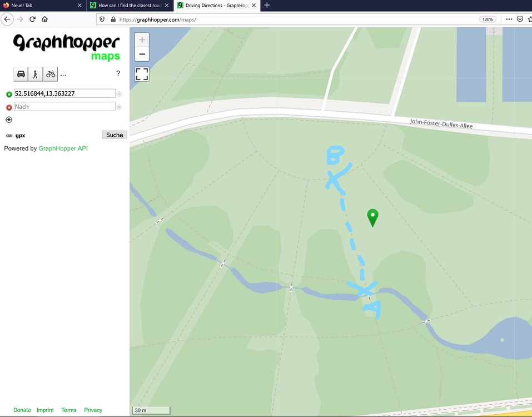Click the add waypoint crosshair icon
The height and width of the screenshot is (417, 532).
coord(9,120)
